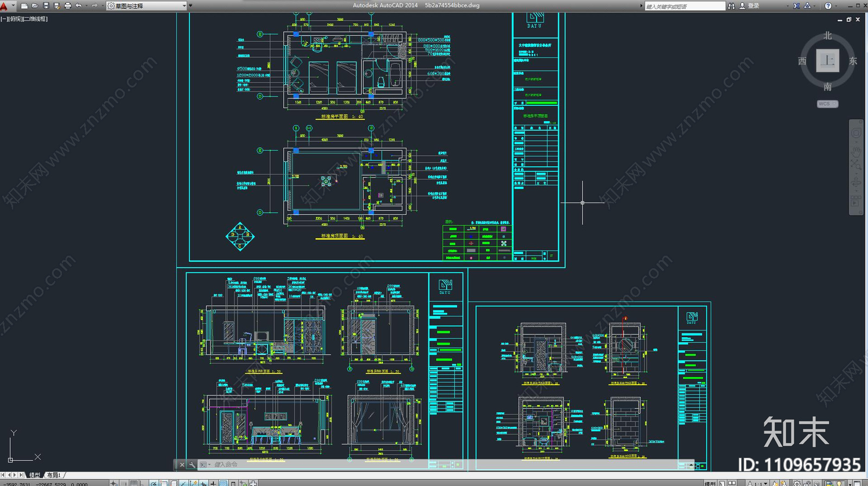Open ShowMotion in the navigation bar

click(856, 202)
